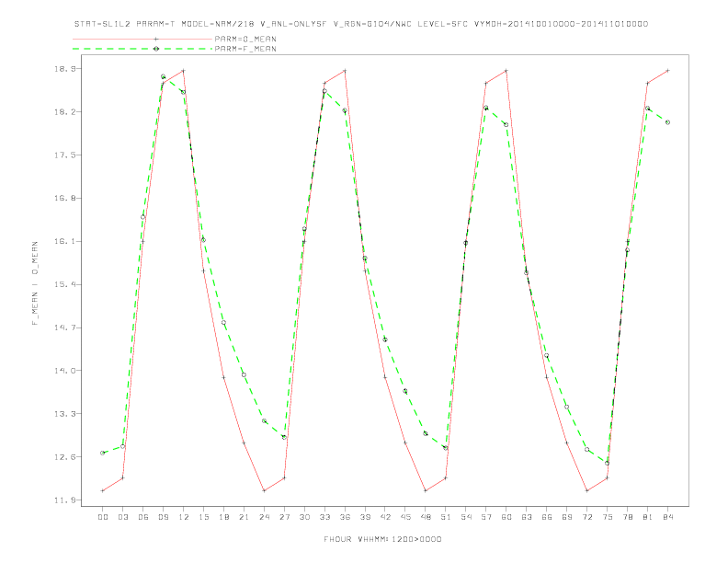Click x-axis forecast hour label 21
The height and width of the screenshot is (563, 728).
point(244,517)
